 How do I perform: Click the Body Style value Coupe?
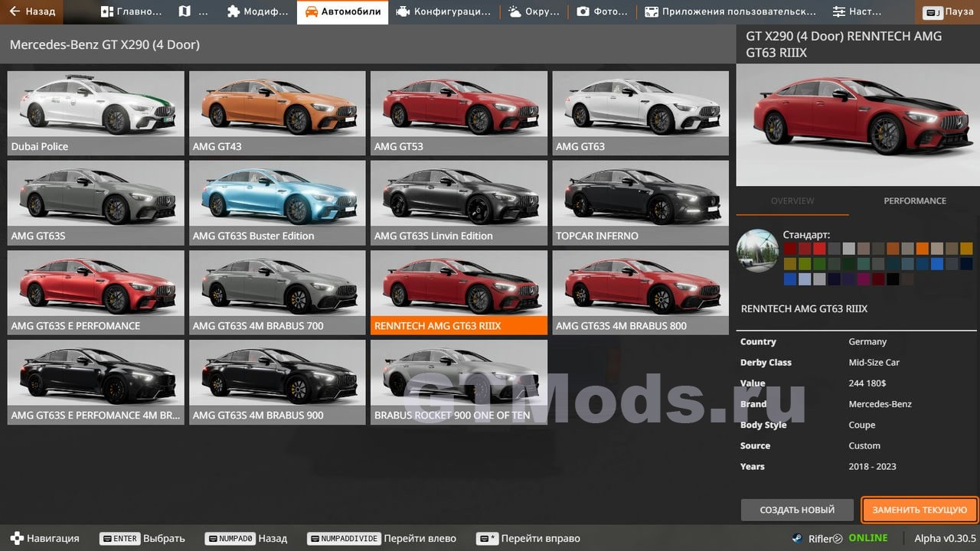pos(862,425)
